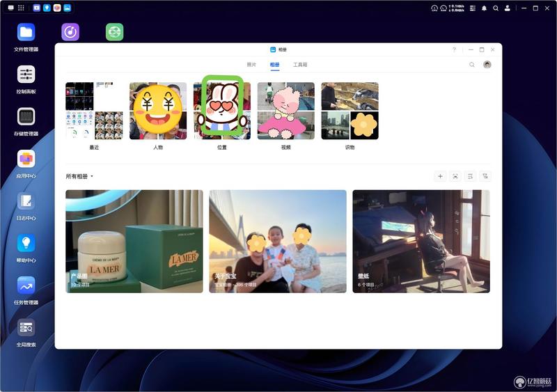Switch to the orange app center in taskbar
The height and width of the screenshot is (392, 557).
(57, 8)
